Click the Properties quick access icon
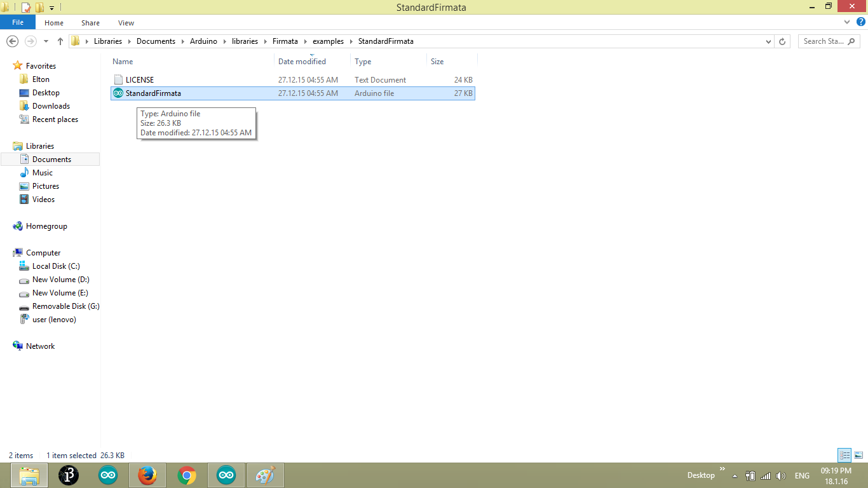The width and height of the screenshot is (868, 488). pos(26,8)
